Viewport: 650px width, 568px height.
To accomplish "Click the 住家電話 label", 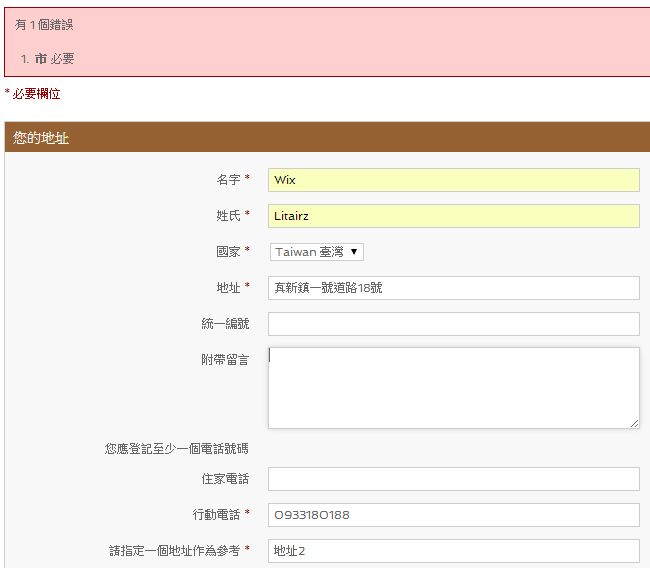I will tap(225, 479).
